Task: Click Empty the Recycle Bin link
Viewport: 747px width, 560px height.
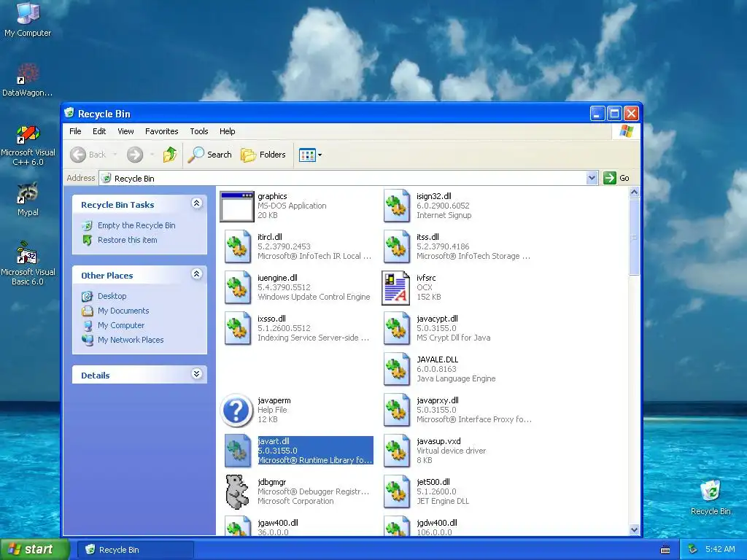Action: [136, 226]
